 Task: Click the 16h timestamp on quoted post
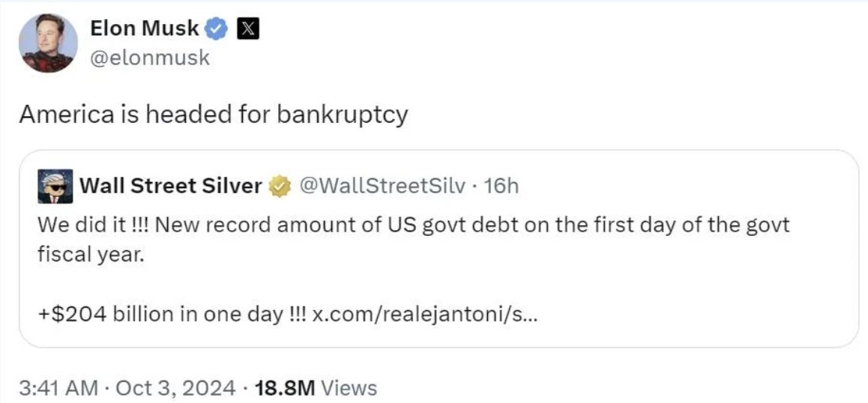pos(501,186)
